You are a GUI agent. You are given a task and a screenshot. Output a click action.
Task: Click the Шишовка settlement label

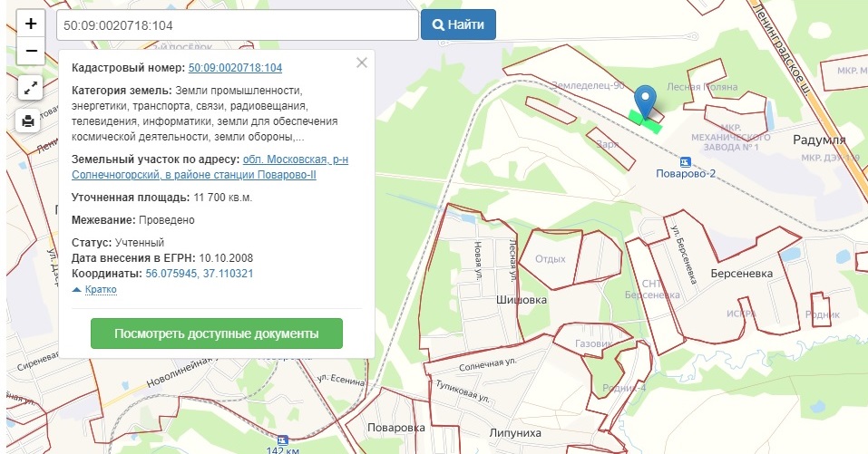pyautogui.click(x=522, y=299)
